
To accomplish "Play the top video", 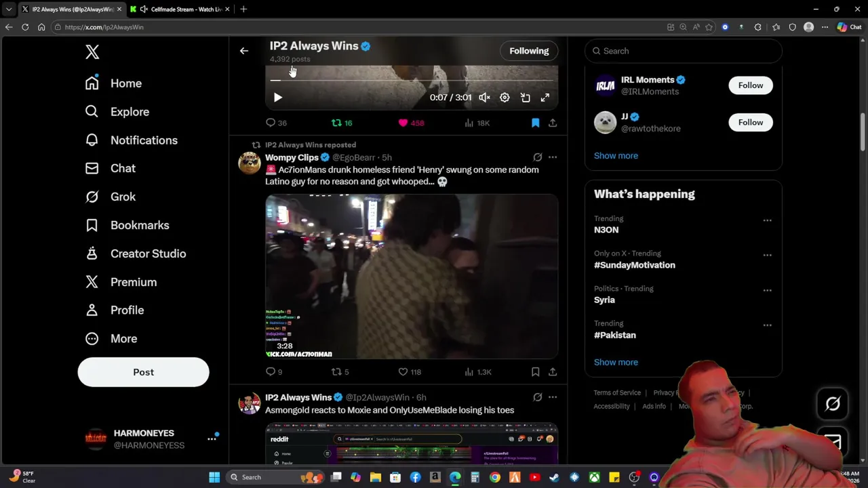I will (277, 98).
